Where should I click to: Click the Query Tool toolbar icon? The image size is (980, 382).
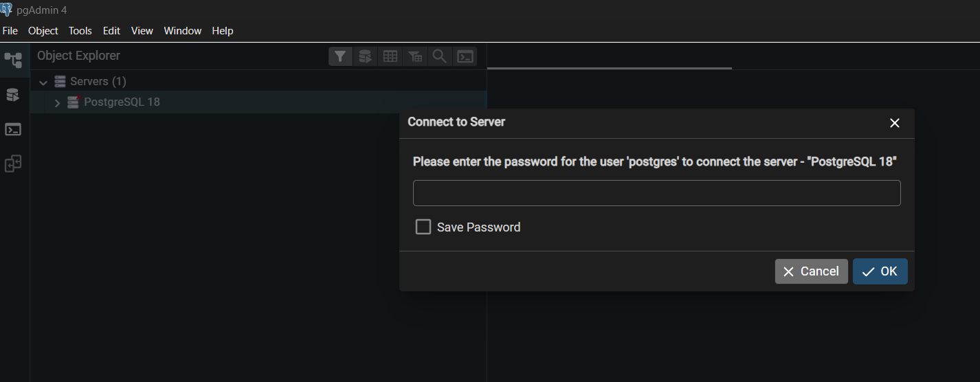(365, 56)
